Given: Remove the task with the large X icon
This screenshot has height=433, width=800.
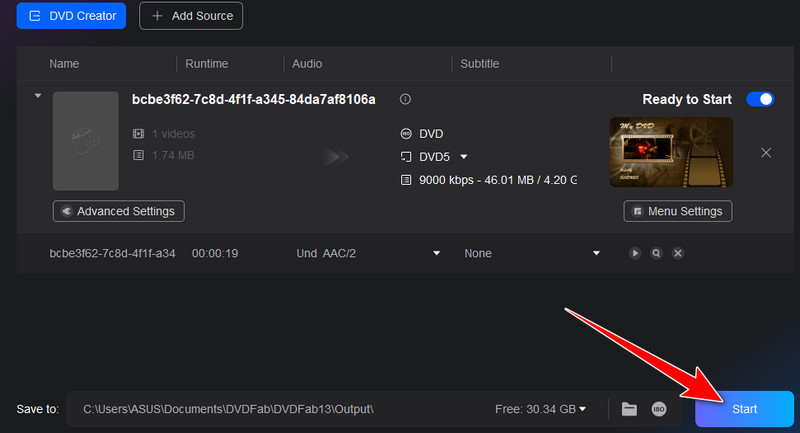Looking at the screenshot, I should pyautogui.click(x=766, y=153).
